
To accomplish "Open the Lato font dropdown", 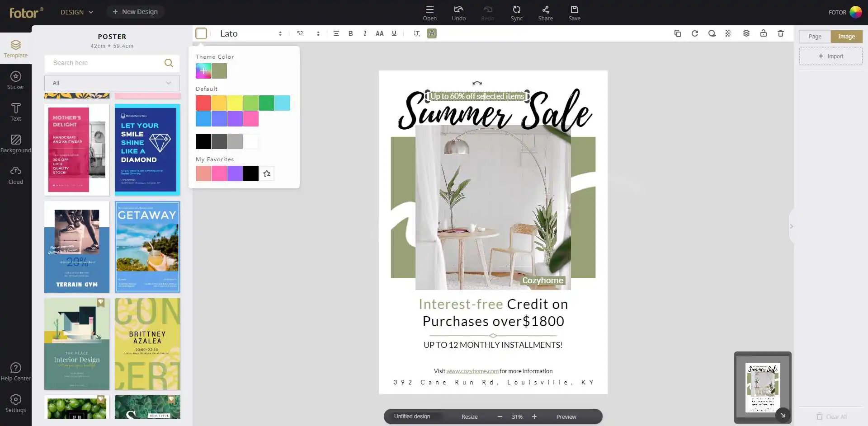I will (x=250, y=33).
